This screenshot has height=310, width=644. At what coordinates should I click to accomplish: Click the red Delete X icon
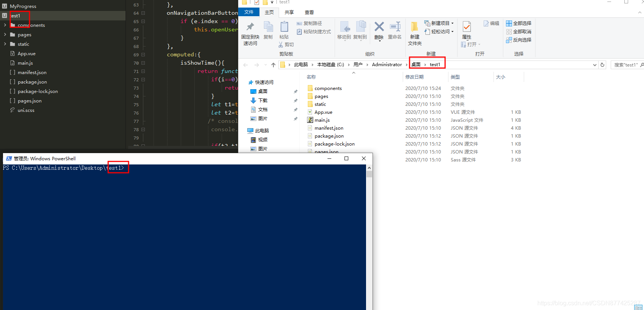pyautogui.click(x=379, y=26)
